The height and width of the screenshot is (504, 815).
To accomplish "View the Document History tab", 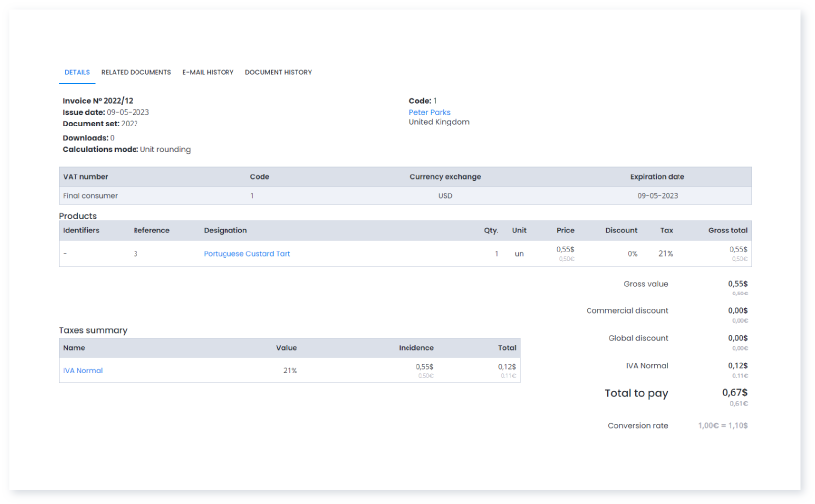I will (278, 72).
